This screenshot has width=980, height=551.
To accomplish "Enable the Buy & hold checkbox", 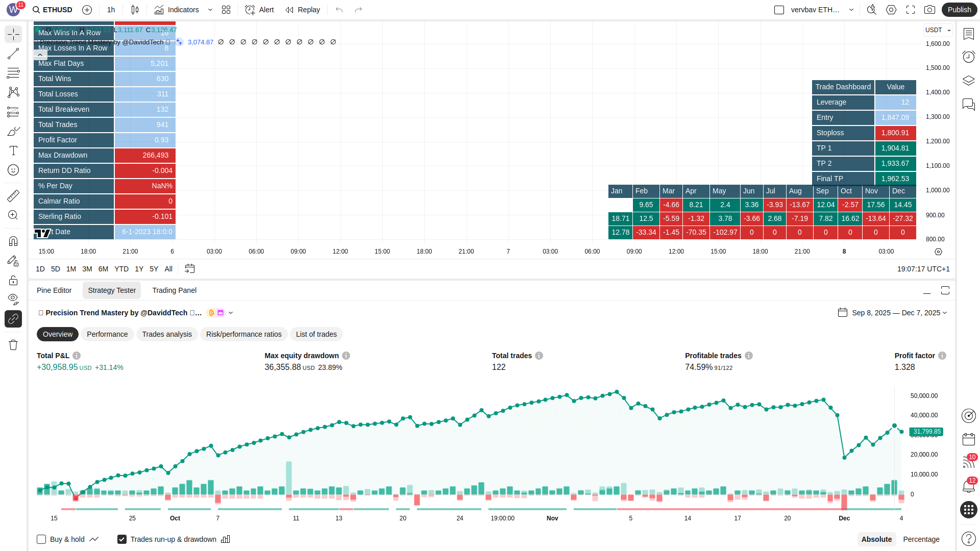I will click(41, 539).
